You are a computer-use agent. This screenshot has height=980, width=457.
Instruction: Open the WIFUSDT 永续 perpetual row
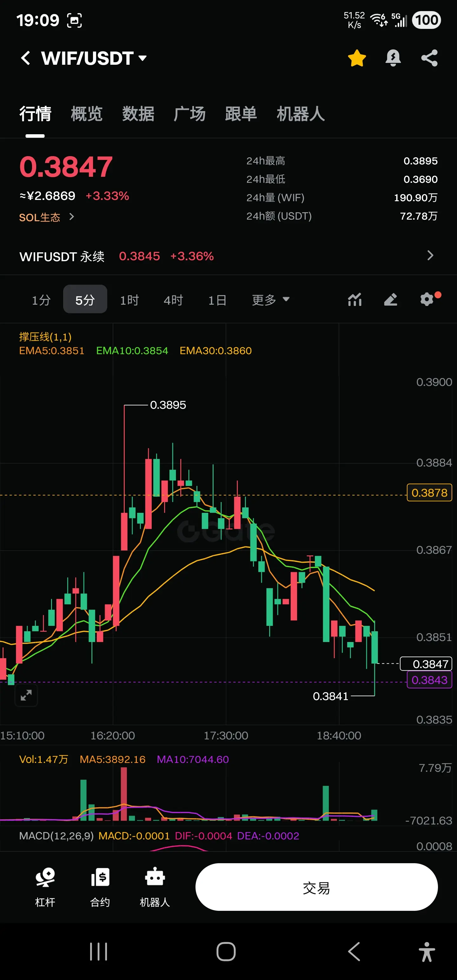228,256
